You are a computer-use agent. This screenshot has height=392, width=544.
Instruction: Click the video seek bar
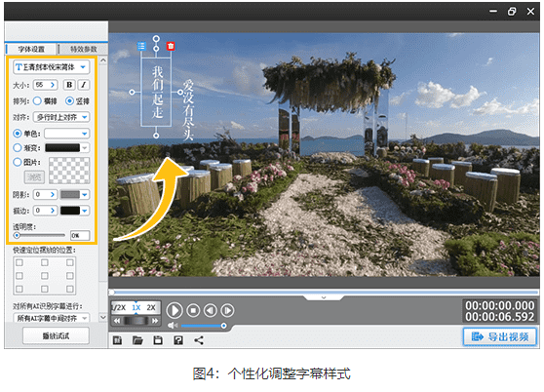[x=324, y=293]
